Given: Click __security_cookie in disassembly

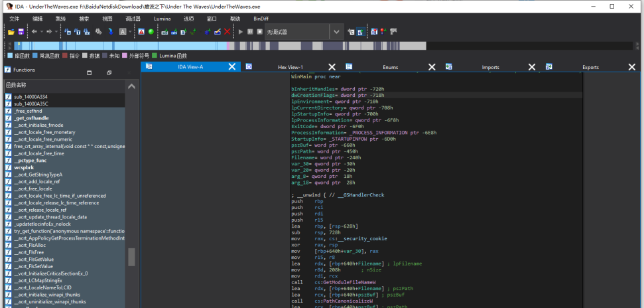Looking at the screenshot, I should (361, 238).
